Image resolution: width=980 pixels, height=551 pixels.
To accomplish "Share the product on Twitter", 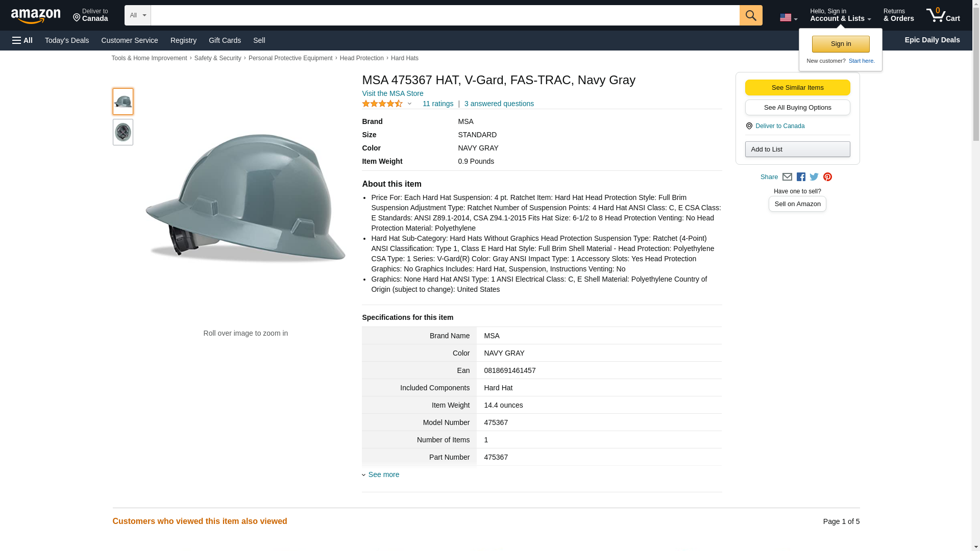I will pyautogui.click(x=814, y=177).
